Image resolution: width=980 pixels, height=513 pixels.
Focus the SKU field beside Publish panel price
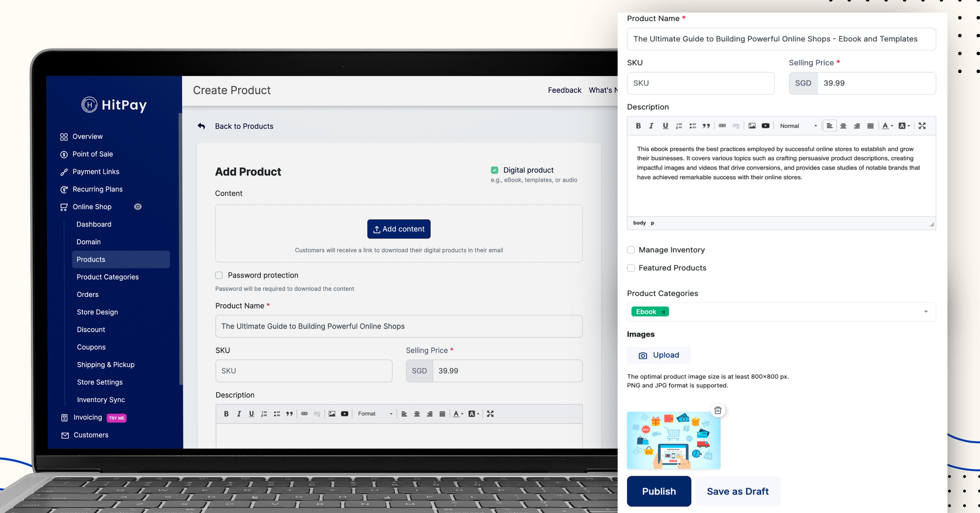point(701,83)
